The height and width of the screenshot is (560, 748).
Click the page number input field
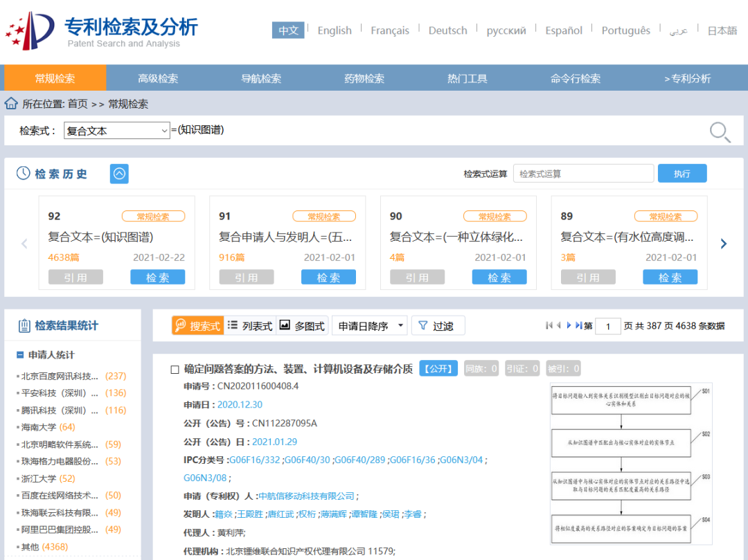pos(607,325)
